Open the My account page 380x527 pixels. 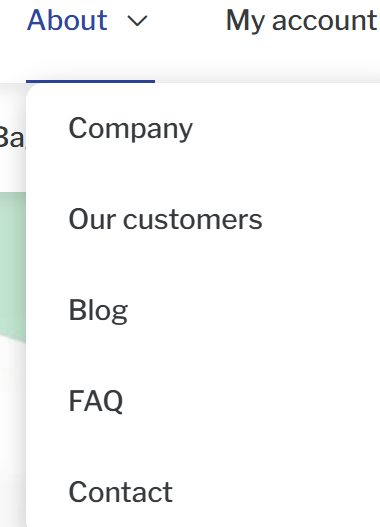301,21
